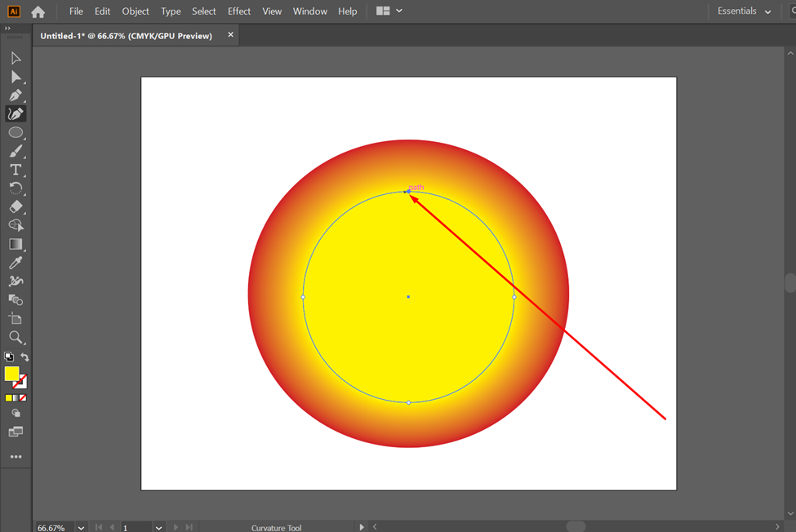The image size is (796, 532).
Task: Select the Eyedropper tool
Action: [16, 263]
